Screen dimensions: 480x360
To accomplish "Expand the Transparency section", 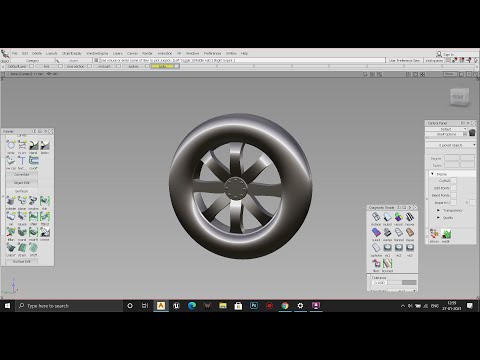I will [438, 210].
